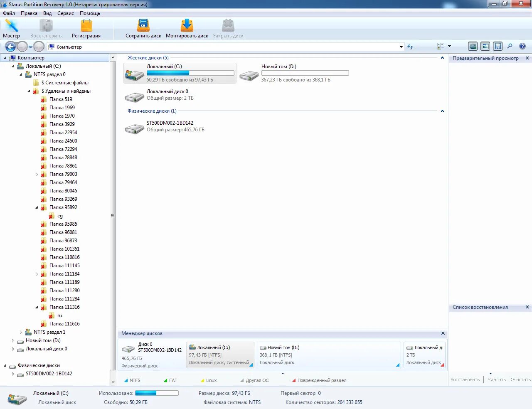Click the tree panel vertical scrollbar
Image resolution: width=532 pixels, height=409 pixels.
point(113,216)
